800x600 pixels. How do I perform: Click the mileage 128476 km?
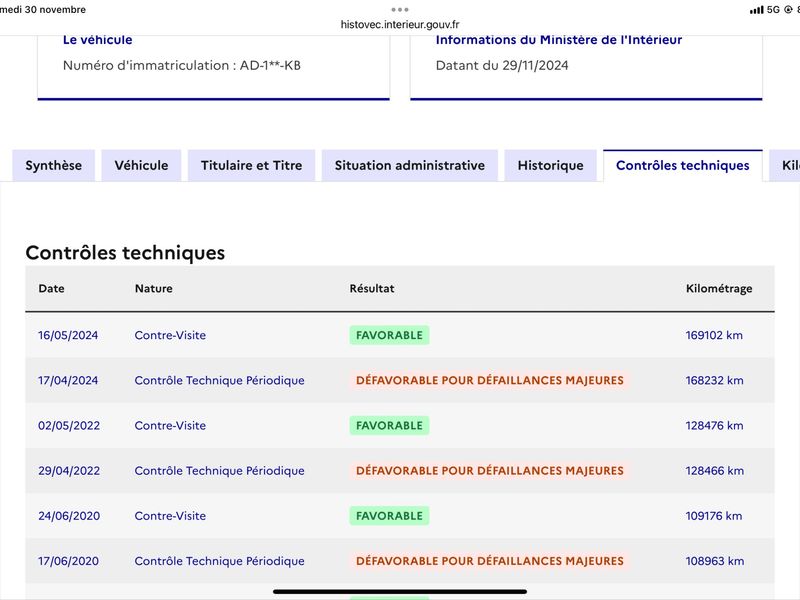[714, 426]
